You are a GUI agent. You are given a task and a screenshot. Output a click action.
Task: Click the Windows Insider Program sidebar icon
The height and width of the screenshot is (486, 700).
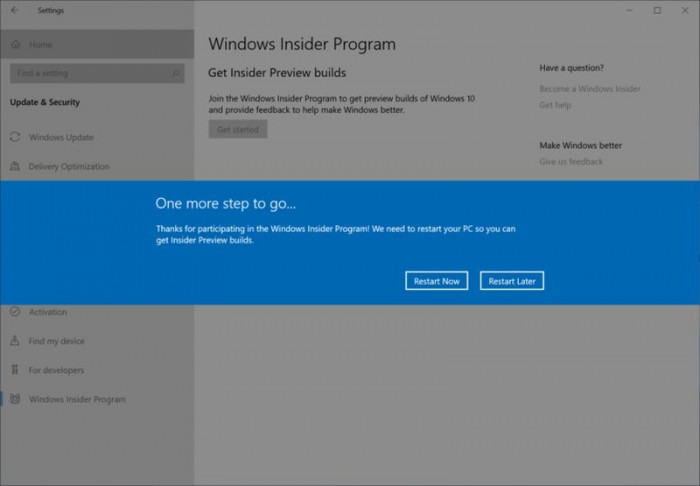click(15, 399)
